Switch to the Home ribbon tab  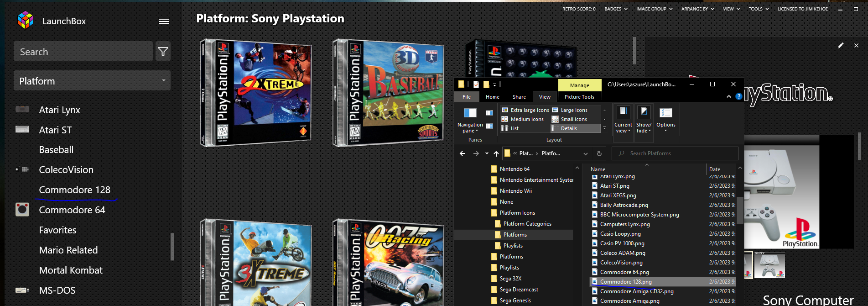point(493,97)
